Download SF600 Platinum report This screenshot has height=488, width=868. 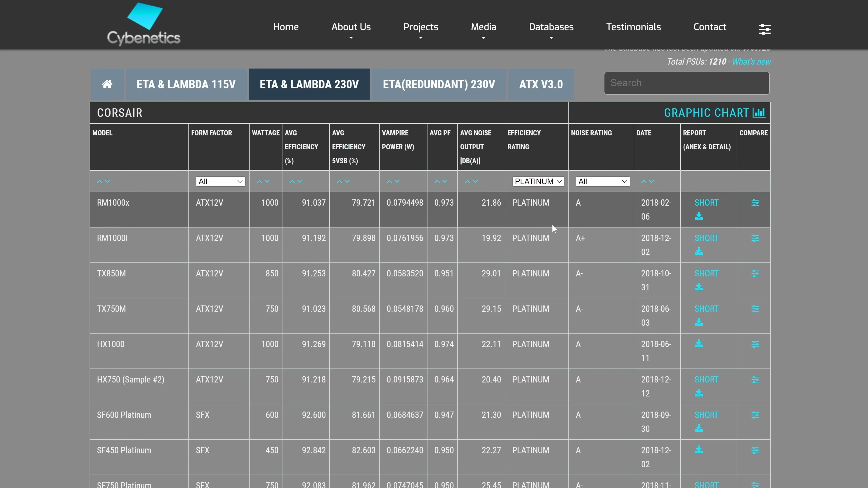click(x=698, y=428)
